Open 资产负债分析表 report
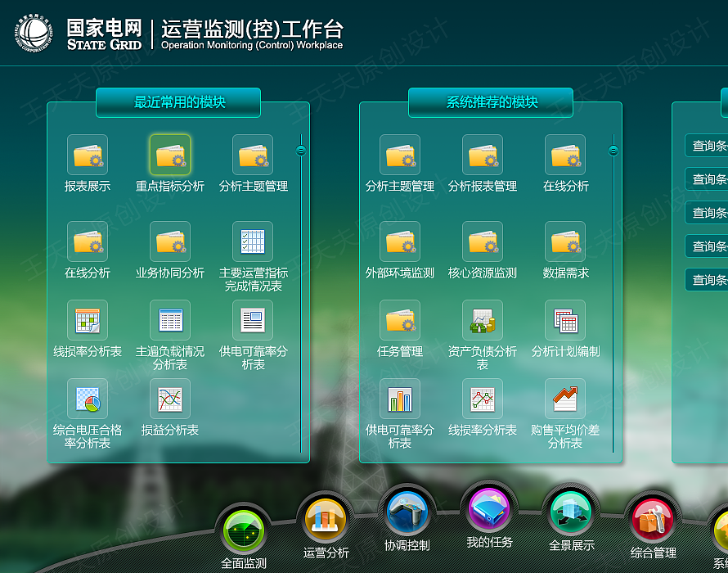The image size is (728, 573). [483, 320]
